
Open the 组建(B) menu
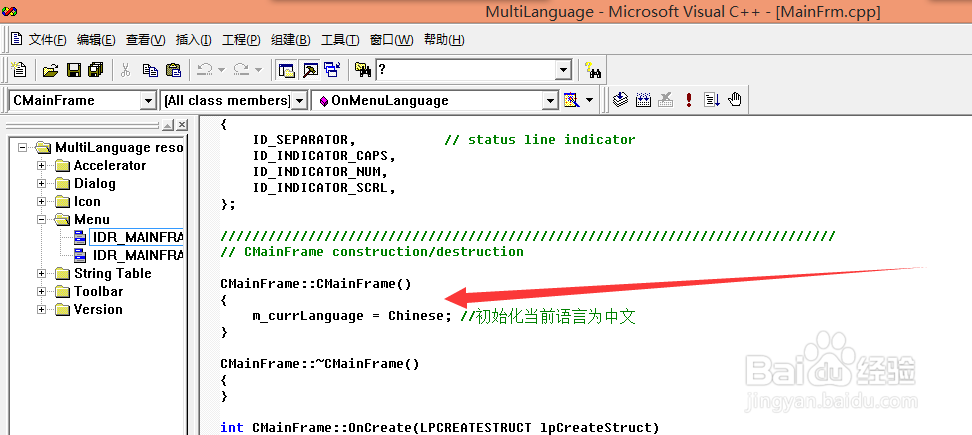291,40
